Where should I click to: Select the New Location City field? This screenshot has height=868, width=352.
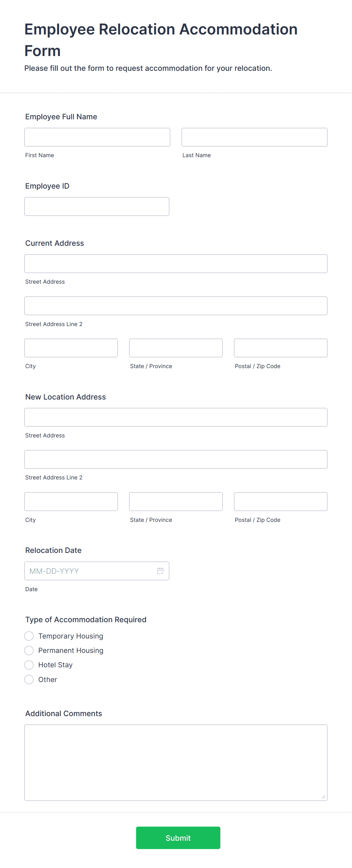pyautogui.click(x=71, y=501)
